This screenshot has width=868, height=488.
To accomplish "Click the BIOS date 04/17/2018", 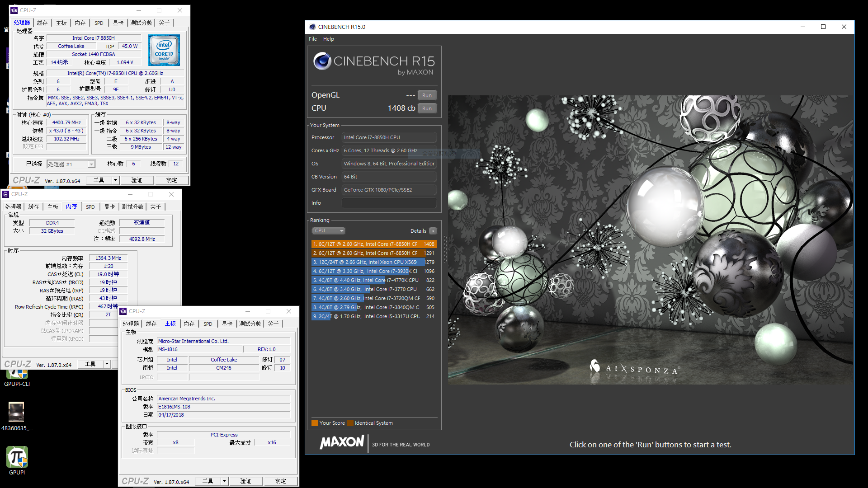I will point(223,415).
